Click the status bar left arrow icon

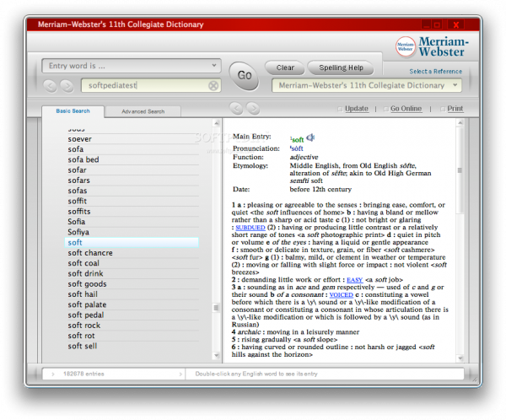53,374
